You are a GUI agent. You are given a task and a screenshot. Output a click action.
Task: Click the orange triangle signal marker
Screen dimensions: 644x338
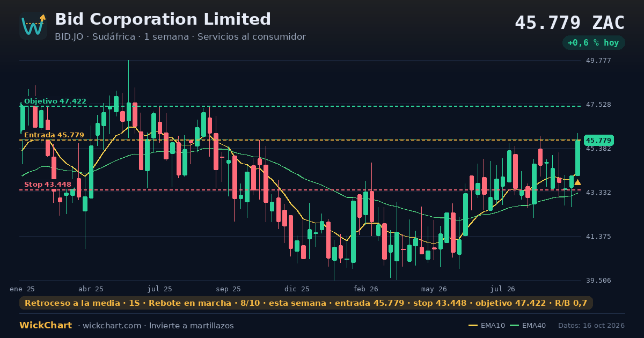pos(577,182)
